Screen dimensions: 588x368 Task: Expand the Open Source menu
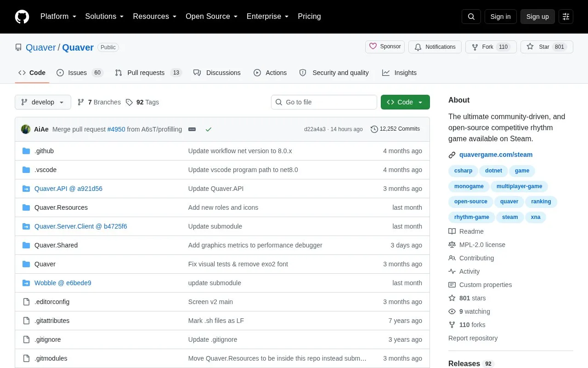pyautogui.click(x=211, y=17)
